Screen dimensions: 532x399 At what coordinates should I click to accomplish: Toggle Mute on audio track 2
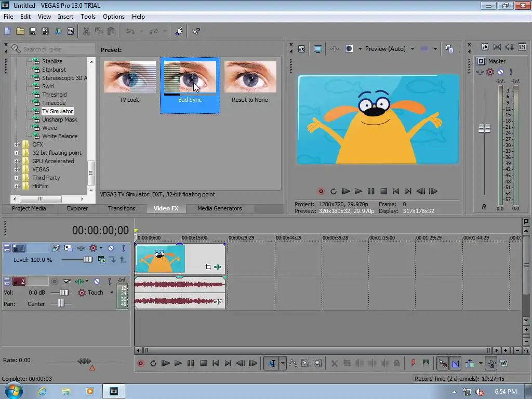coord(97,281)
